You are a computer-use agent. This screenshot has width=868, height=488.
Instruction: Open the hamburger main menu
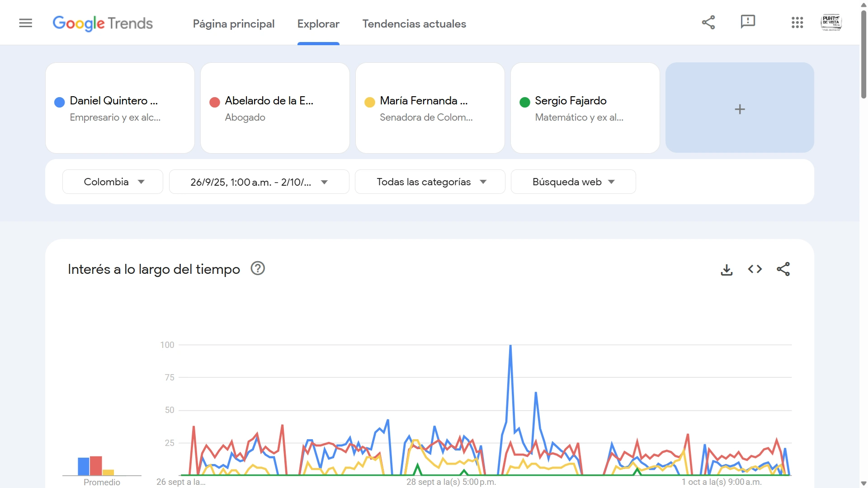(26, 23)
